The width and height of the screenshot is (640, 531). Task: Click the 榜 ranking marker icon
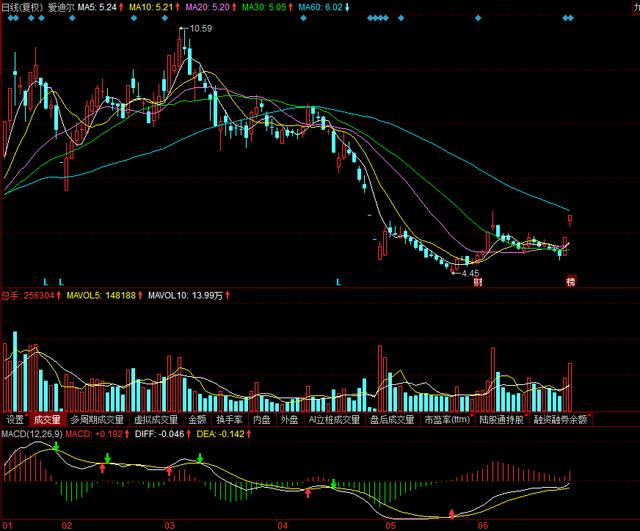pyautogui.click(x=571, y=282)
